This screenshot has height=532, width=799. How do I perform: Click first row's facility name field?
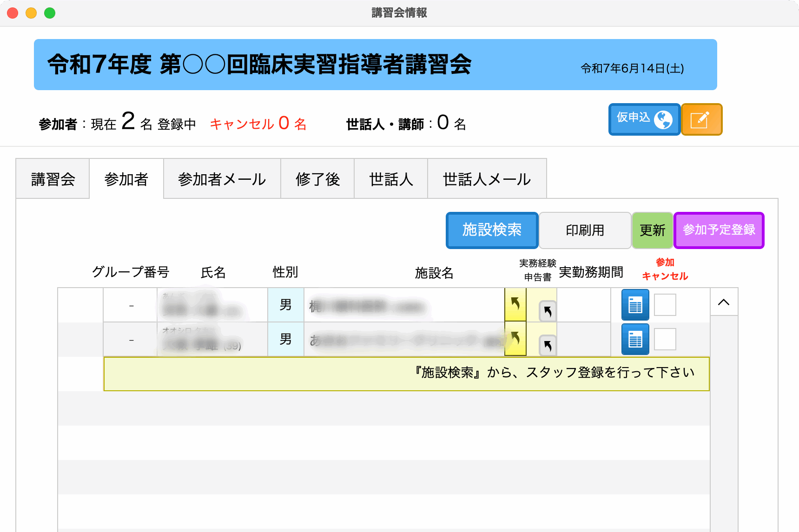[404, 305]
